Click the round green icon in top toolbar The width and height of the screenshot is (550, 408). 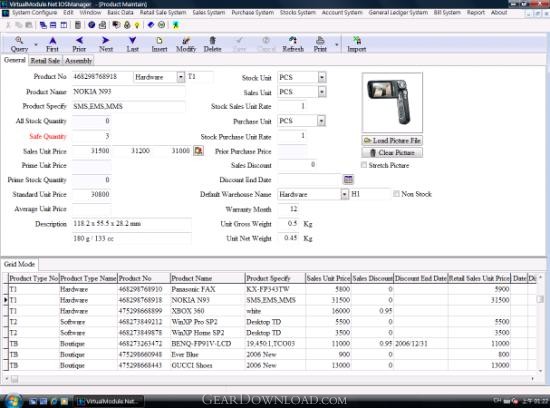click(161, 25)
